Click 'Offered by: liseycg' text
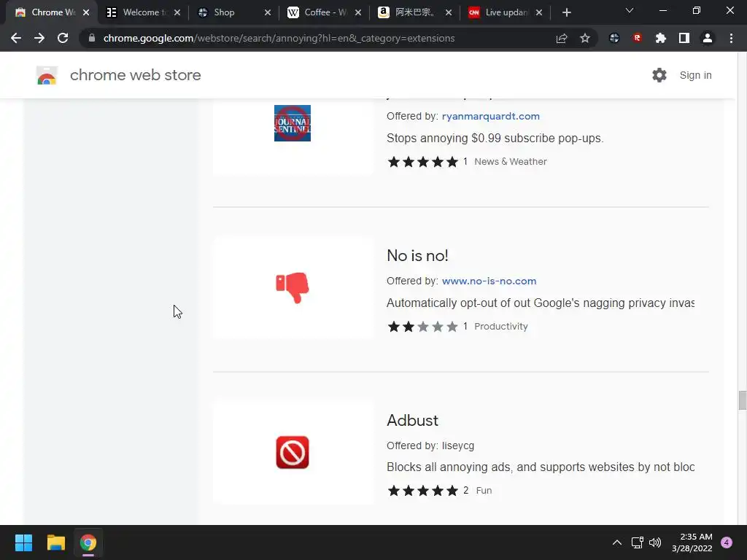 430,446
